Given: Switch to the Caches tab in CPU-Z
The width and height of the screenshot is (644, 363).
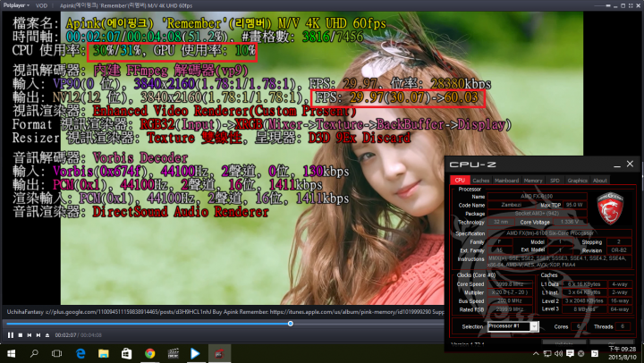Looking at the screenshot, I should click(481, 181).
